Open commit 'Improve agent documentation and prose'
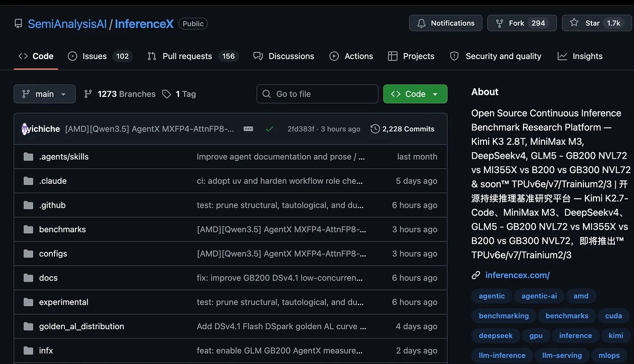This screenshot has width=634, height=364. 281,157
